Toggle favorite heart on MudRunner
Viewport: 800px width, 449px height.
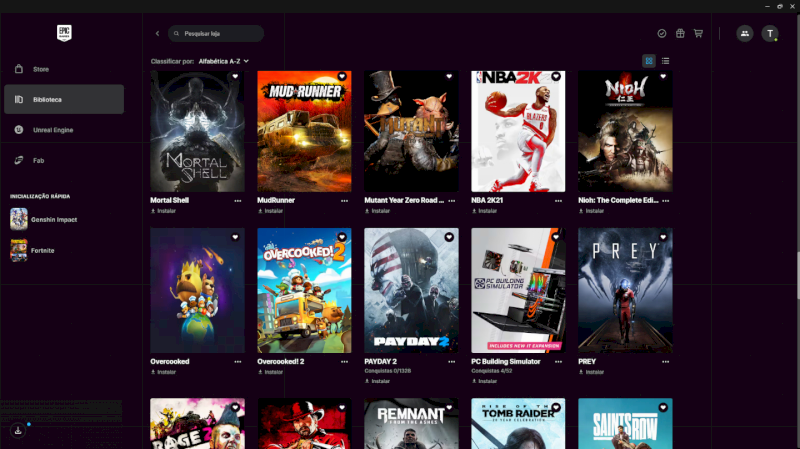point(342,77)
